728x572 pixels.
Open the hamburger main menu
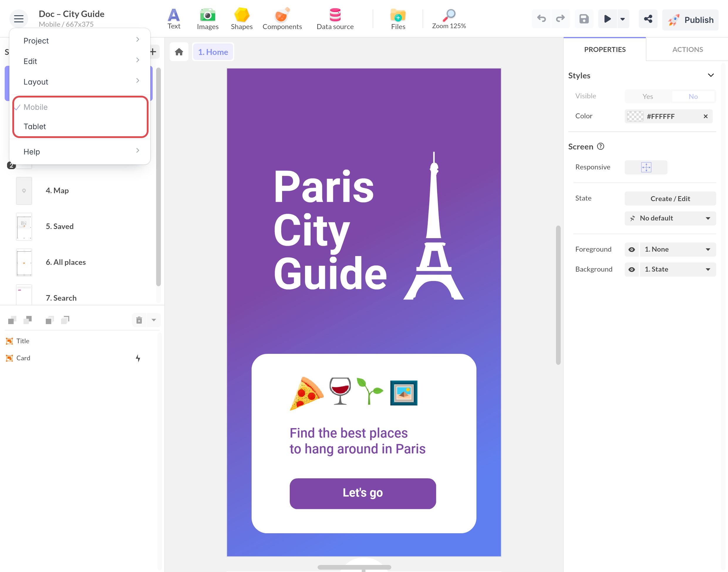[19, 19]
